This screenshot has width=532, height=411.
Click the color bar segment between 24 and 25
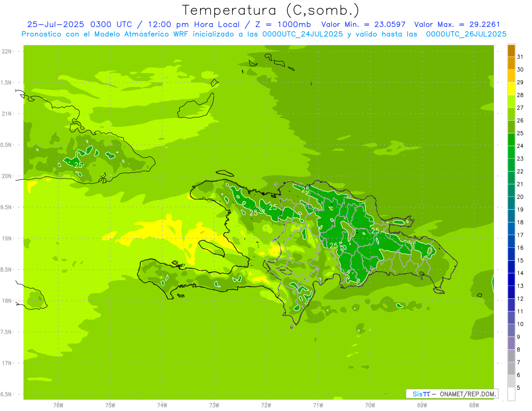[x=511, y=139]
